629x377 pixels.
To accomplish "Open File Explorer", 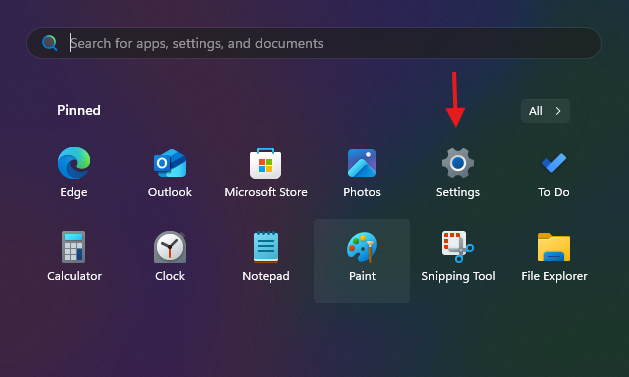I will click(554, 257).
